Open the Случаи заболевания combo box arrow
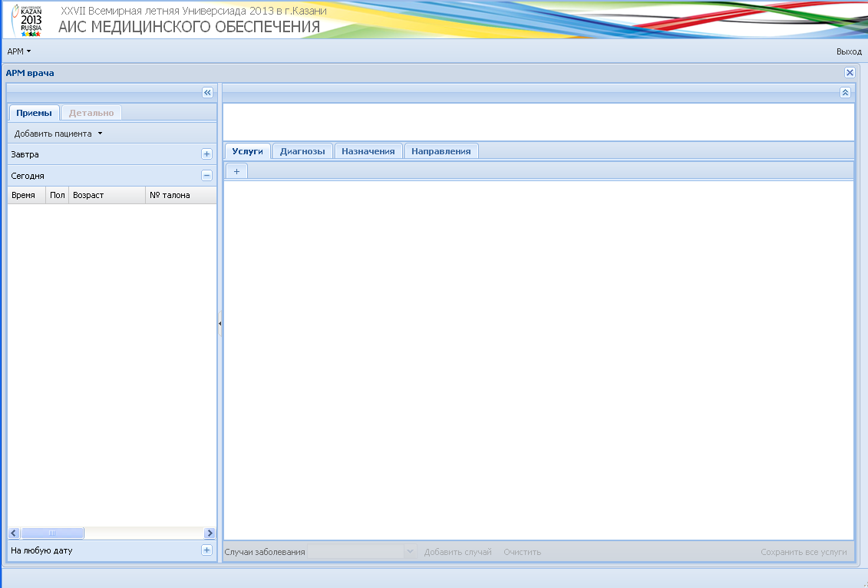This screenshot has width=868, height=588. [410, 551]
